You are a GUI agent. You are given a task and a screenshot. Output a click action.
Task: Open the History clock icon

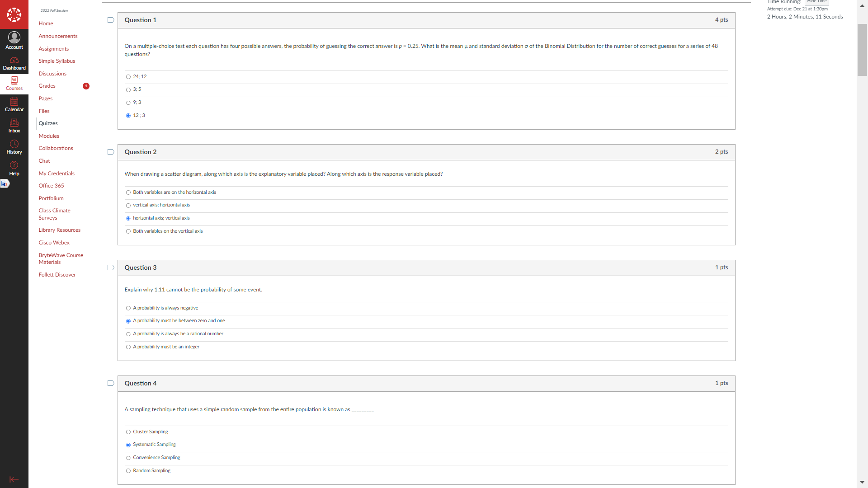14,147
